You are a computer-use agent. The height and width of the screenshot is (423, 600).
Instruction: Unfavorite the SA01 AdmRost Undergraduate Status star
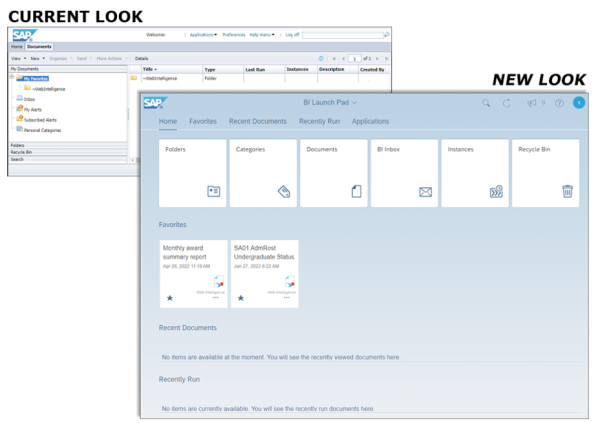point(241,298)
